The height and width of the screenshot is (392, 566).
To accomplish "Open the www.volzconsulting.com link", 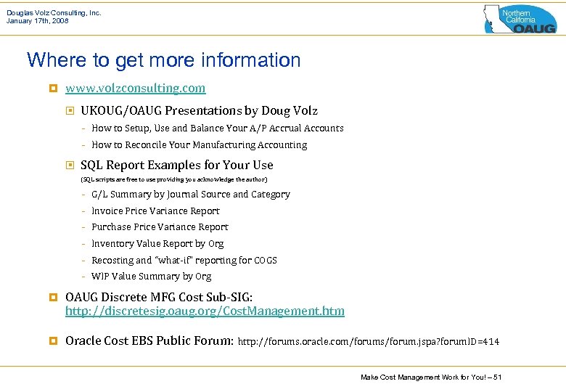I will (x=136, y=88).
